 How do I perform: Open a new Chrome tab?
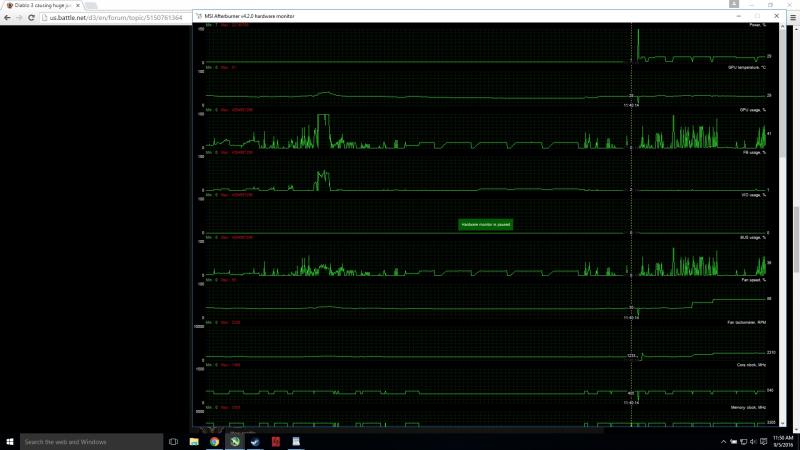tap(91, 6)
